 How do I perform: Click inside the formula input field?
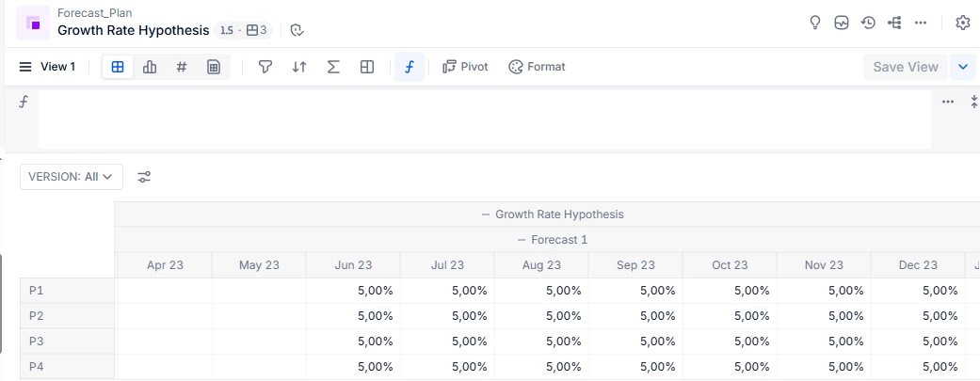coord(484,119)
